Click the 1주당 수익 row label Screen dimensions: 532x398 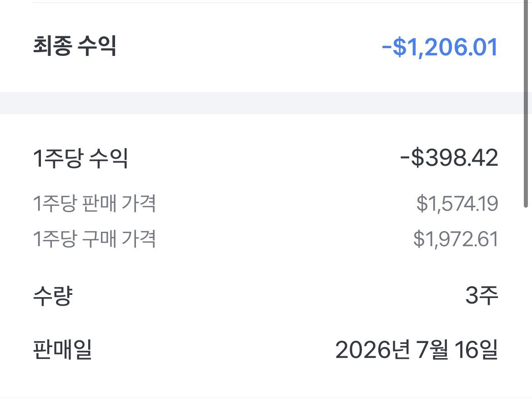point(80,158)
